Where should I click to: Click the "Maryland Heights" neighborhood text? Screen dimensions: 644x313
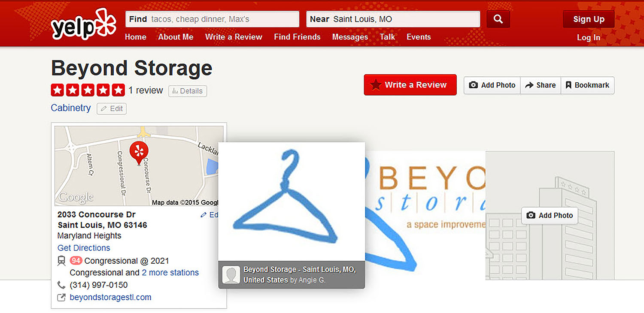[89, 236]
